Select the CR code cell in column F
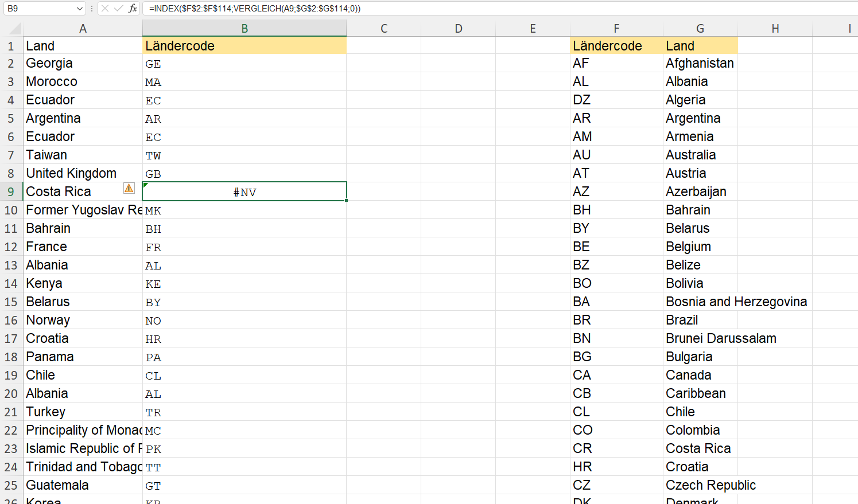Viewport: 858px width, 504px height. (x=616, y=448)
